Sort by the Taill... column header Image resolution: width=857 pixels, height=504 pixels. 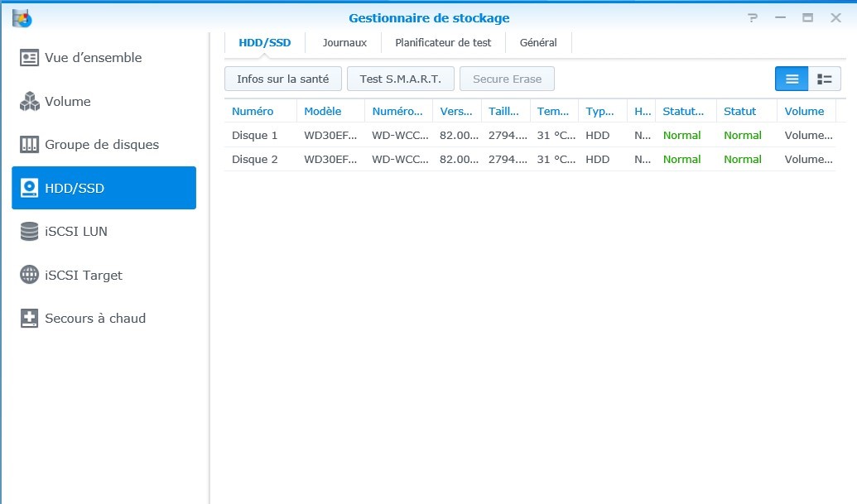(x=506, y=112)
